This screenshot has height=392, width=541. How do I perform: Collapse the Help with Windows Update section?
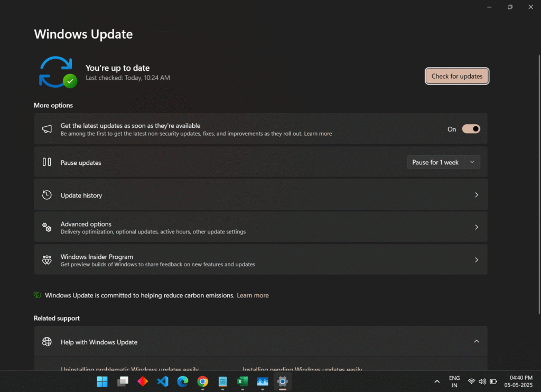click(477, 341)
